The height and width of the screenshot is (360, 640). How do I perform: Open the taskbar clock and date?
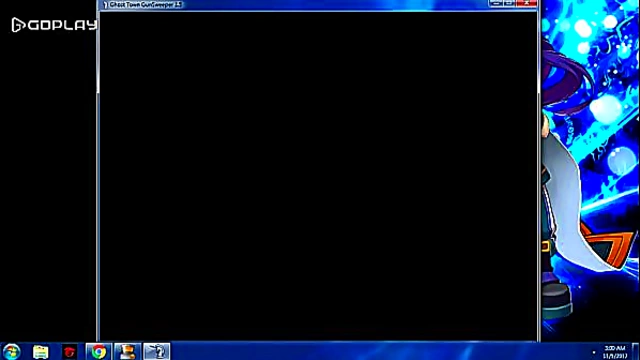[615, 352]
